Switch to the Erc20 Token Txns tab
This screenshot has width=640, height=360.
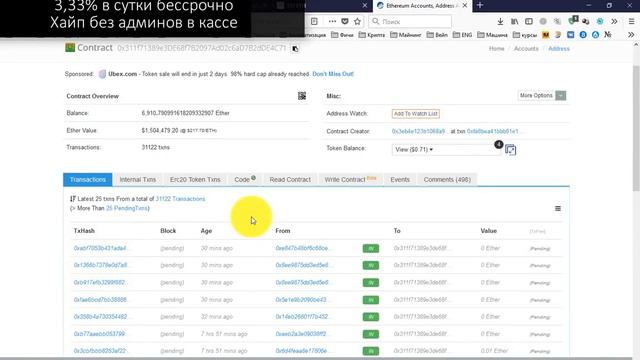tap(195, 180)
